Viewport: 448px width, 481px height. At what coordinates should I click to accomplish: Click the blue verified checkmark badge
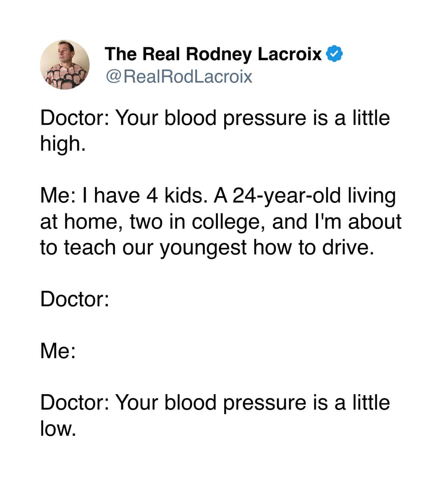[x=335, y=54]
